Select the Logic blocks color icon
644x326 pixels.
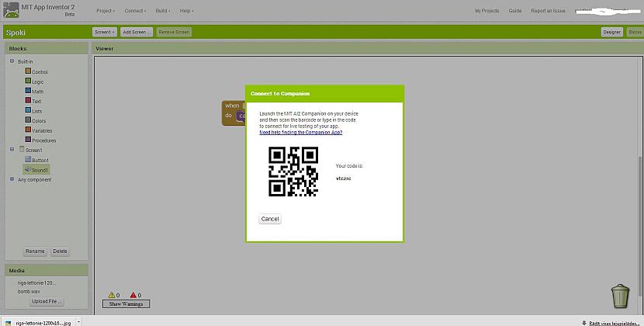(x=28, y=81)
